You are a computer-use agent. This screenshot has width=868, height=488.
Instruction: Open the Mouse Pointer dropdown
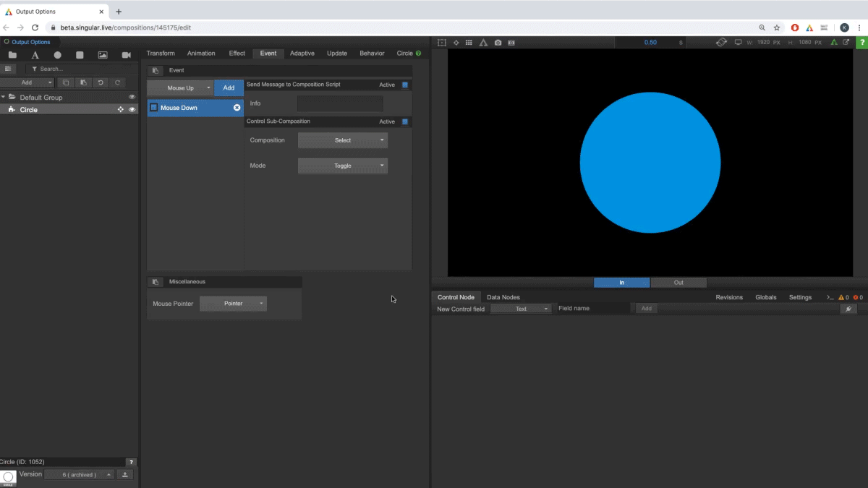233,304
